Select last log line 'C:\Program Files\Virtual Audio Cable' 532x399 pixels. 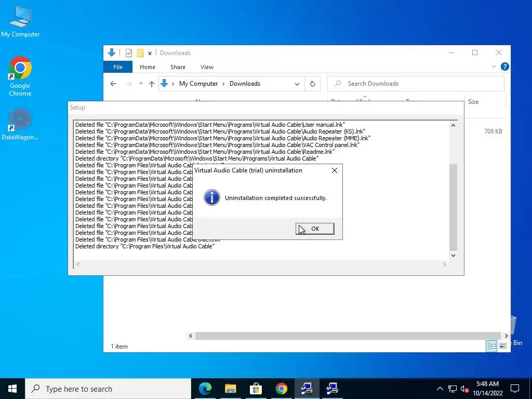pos(145,246)
